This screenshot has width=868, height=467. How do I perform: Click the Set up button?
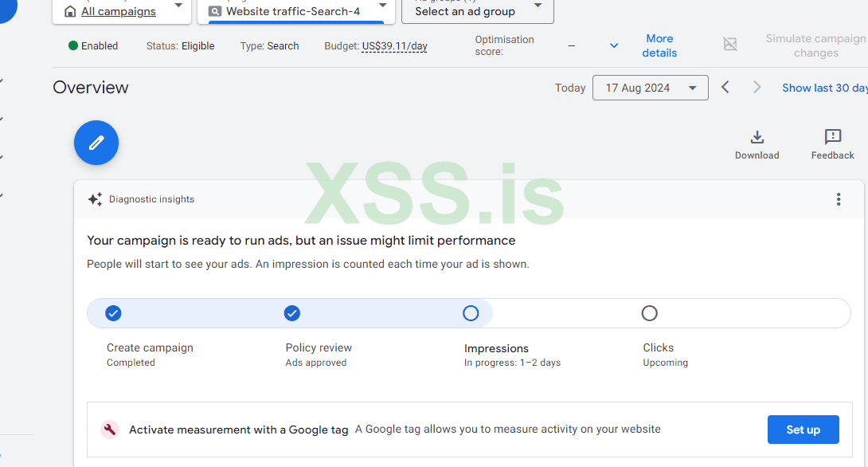point(803,430)
